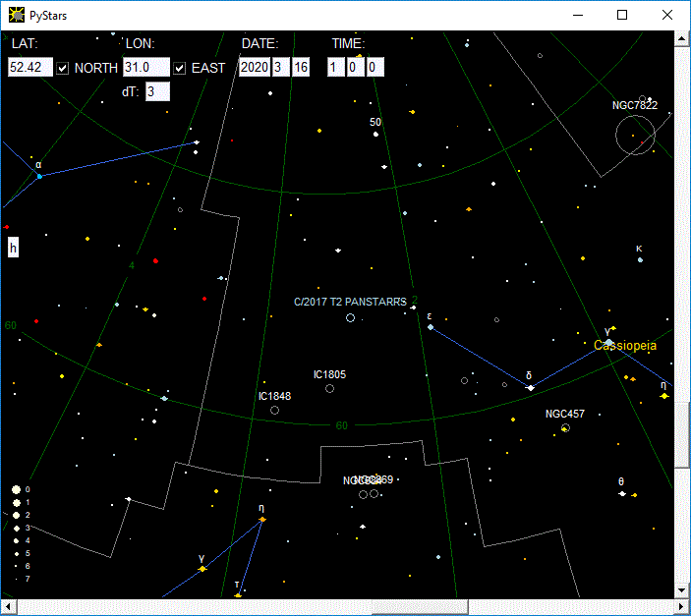691x616 pixels.
Task: Click the NGC457 cluster marker
Action: 566,427
